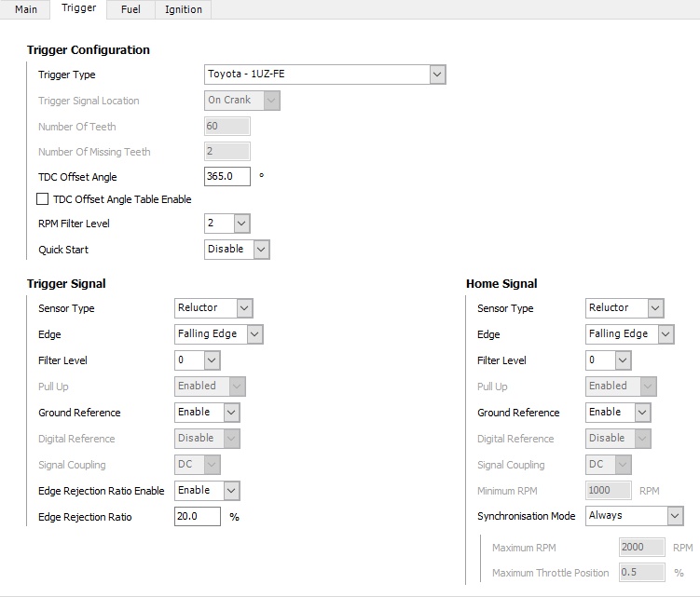Click the Quick Start label
This screenshot has width=700, height=597.
click(x=63, y=250)
